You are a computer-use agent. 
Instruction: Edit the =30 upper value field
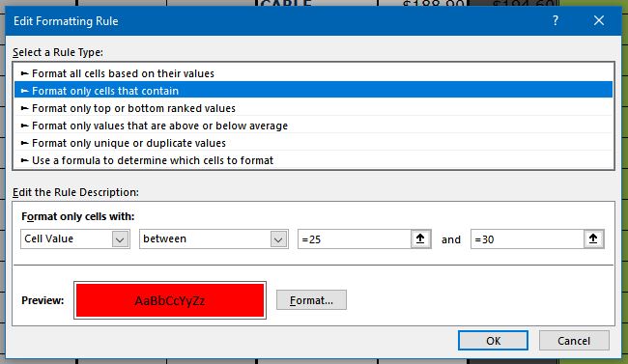pos(528,239)
